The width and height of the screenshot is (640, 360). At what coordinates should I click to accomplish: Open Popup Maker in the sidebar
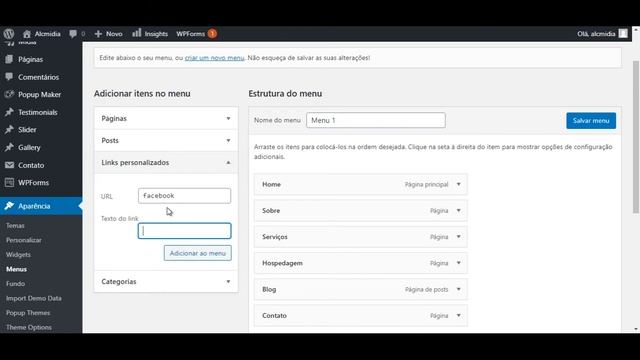(x=39, y=94)
